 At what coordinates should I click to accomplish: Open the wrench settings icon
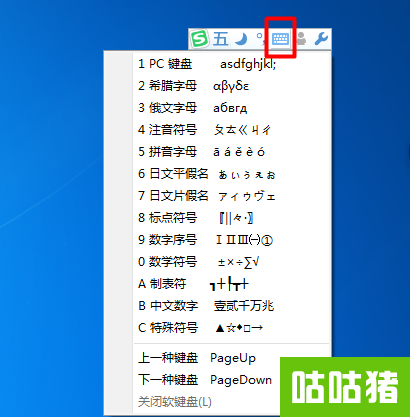[321, 39]
